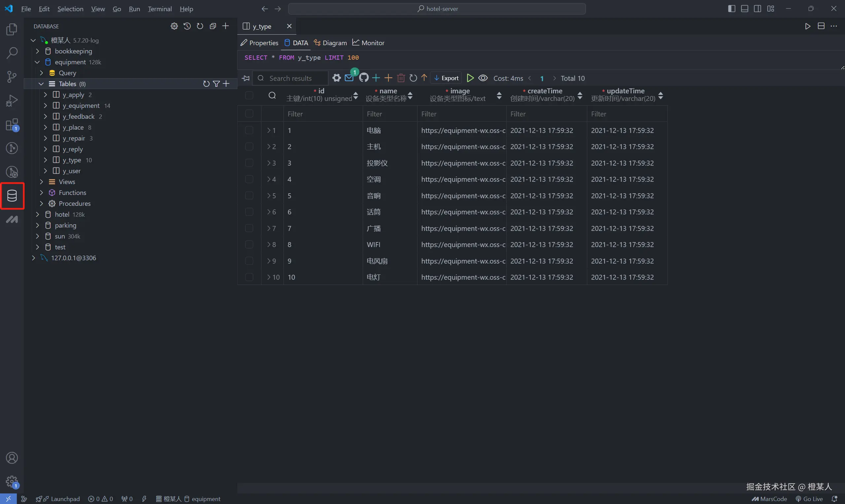Click the filter tables funnel icon
The height and width of the screenshot is (504, 845).
216,84
